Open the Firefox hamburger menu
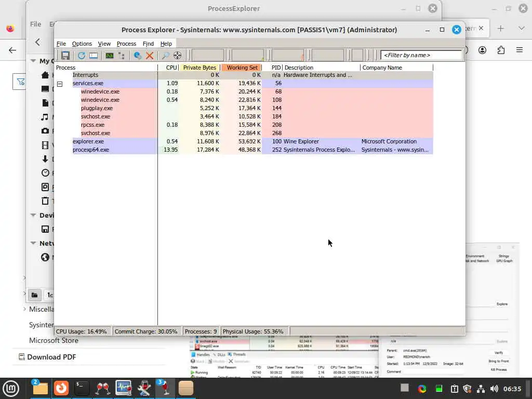The height and width of the screenshot is (399, 532). (x=520, y=50)
